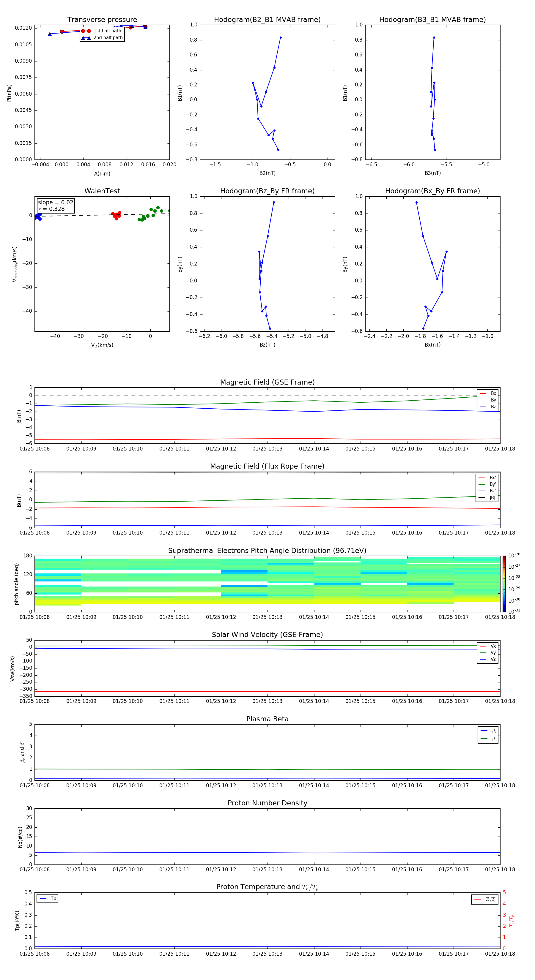The width and height of the screenshot is (535, 980).
Task: Click the 'B3(nT)' x-axis label
Action: click(x=432, y=173)
